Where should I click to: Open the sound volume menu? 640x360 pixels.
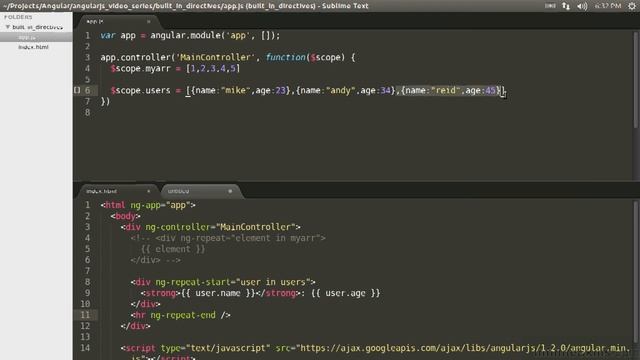coord(582,6)
